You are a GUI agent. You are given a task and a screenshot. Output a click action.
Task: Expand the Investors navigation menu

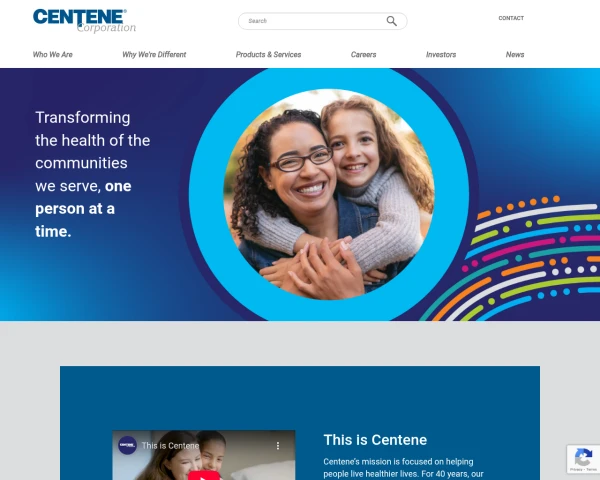pos(441,54)
